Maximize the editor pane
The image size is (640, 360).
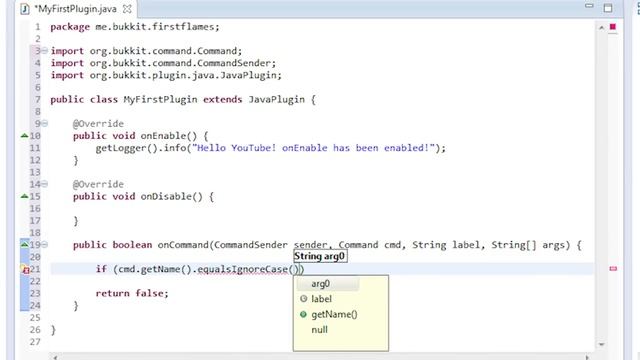coord(608,8)
